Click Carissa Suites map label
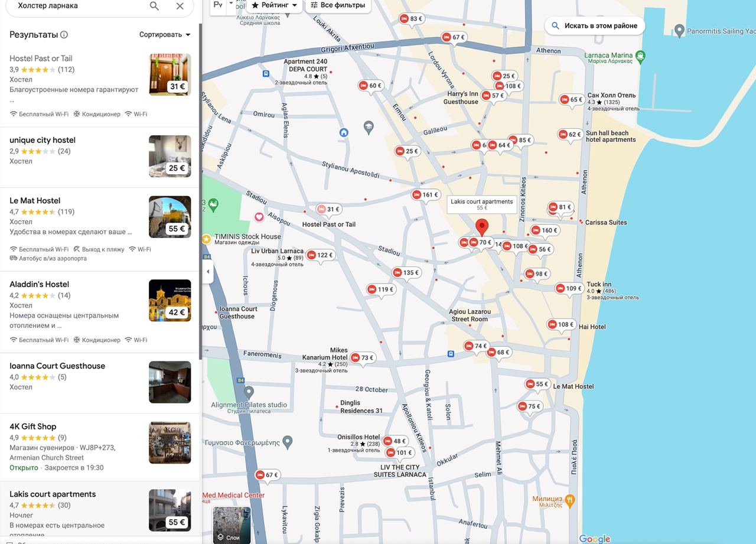756x544 pixels. click(606, 223)
